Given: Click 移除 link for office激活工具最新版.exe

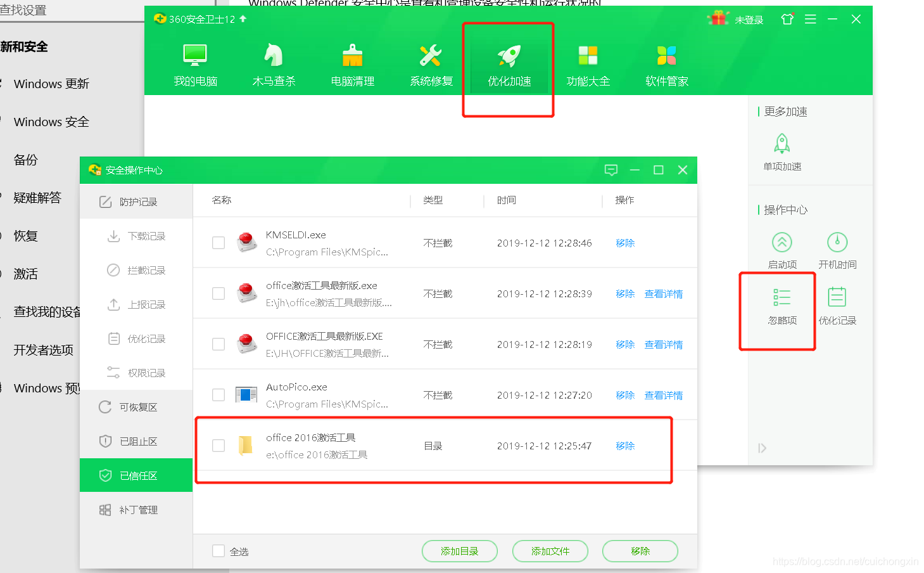Looking at the screenshot, I should (625, 294).
